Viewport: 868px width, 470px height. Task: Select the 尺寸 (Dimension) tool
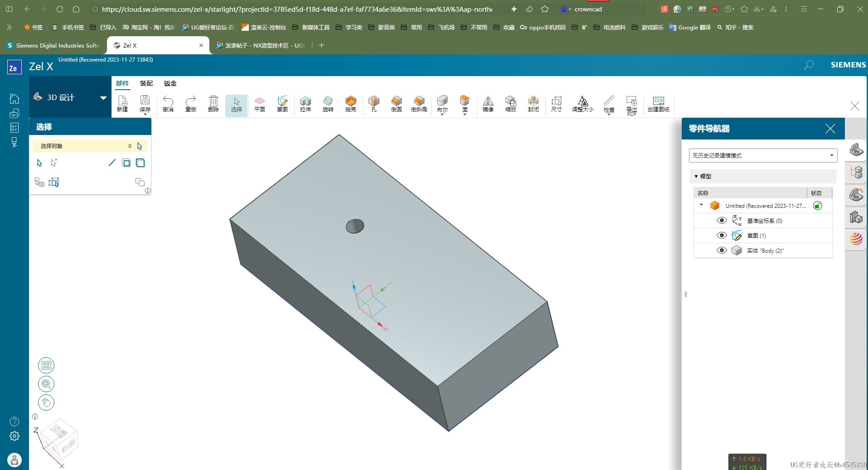(x=557, y=104)
